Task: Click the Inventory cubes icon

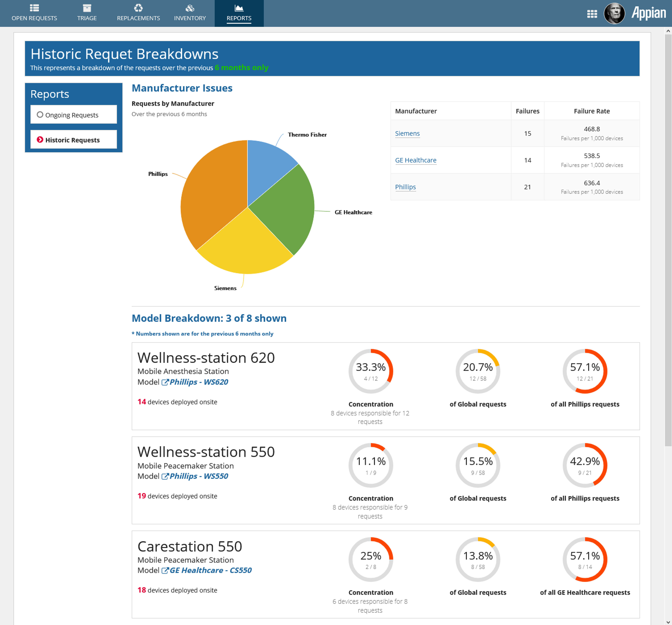Action: click(x=190, y=8)
